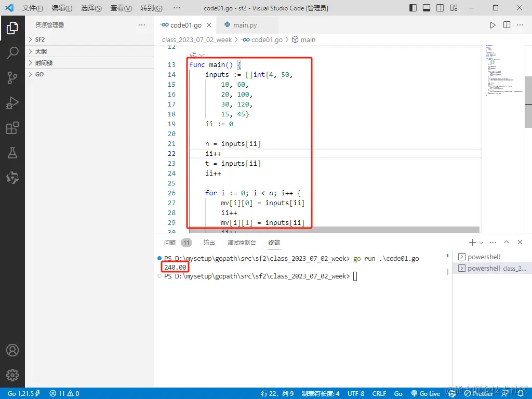The image size is (532, 399).
Task: Click the code action icon above func main
Action: tap(193, 55)
